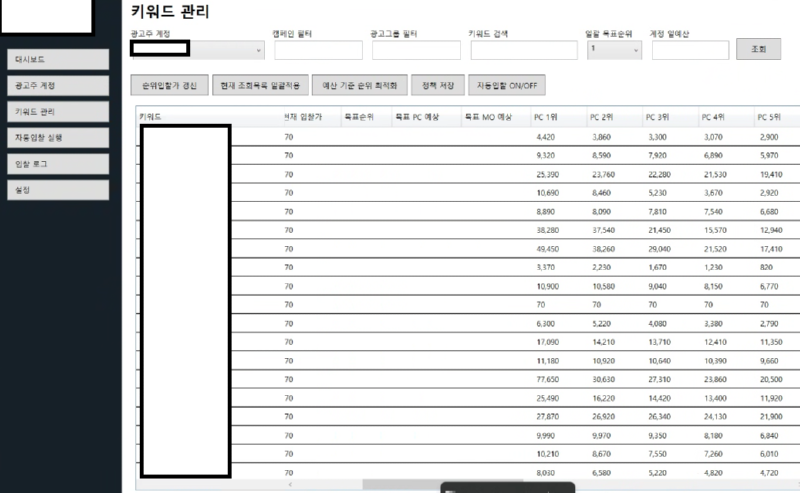Open the 입찰 로그 sidebar item
The width and height of the screenshot is (800, 493).
click(58, 164)
